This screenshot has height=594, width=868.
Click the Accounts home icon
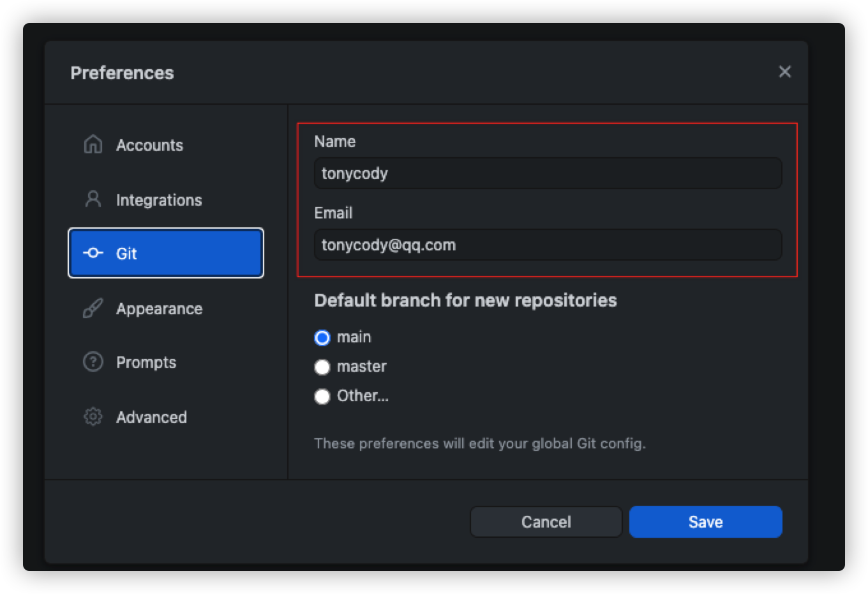point(93,145)
